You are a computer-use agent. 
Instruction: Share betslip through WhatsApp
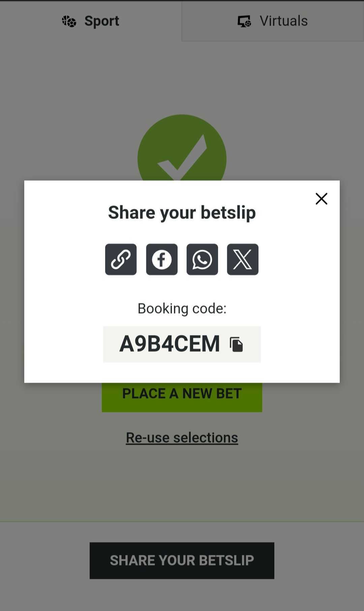202,259
